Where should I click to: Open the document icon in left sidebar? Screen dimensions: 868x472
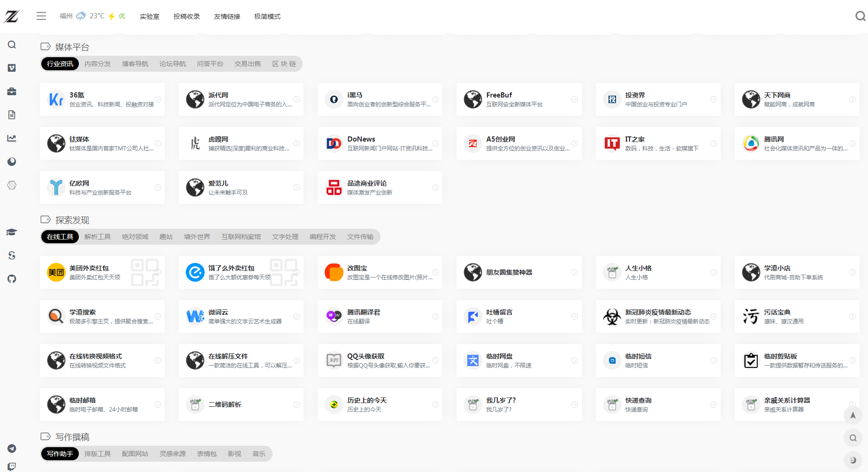(x=12, y=115)
